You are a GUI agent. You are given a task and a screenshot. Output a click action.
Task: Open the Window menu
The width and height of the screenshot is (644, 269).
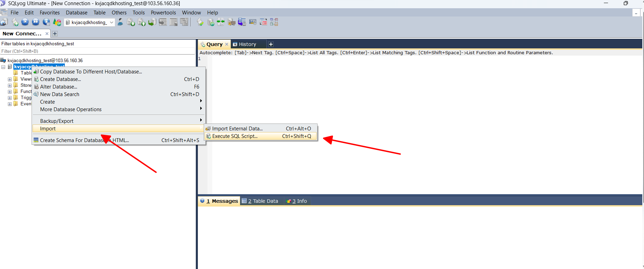(x=191, y=13)
